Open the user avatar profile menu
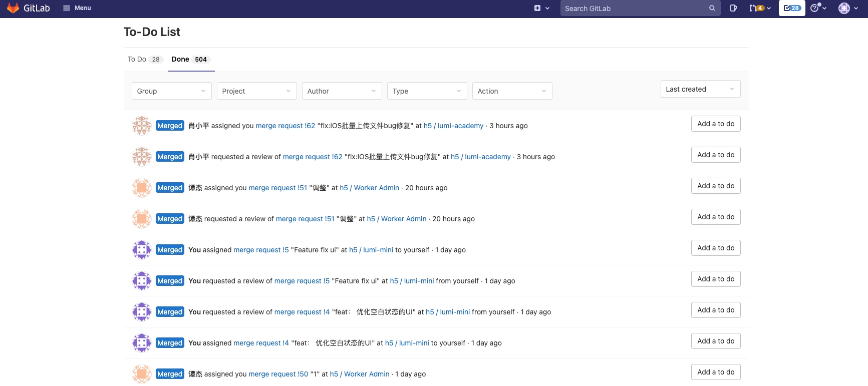Image resolution: width=868 pixels, height=386 pixels. 848,8
